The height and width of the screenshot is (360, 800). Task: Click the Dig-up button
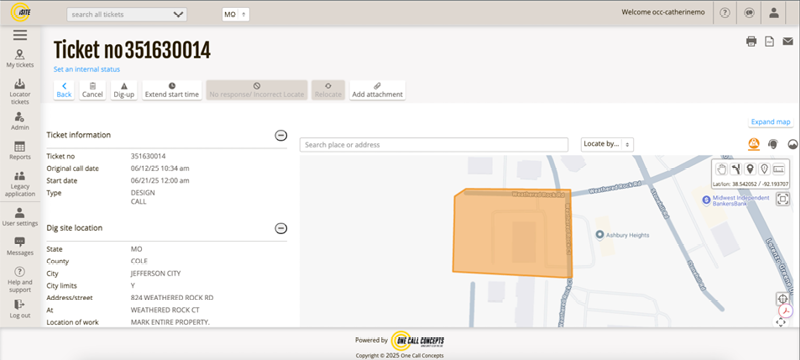(x=123, y=90)
